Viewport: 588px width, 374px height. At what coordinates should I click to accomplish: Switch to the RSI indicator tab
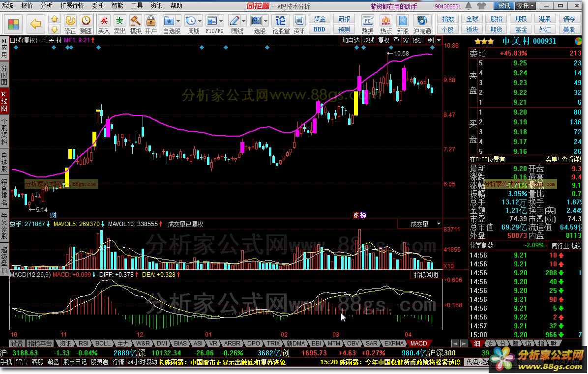click(83, 343)
